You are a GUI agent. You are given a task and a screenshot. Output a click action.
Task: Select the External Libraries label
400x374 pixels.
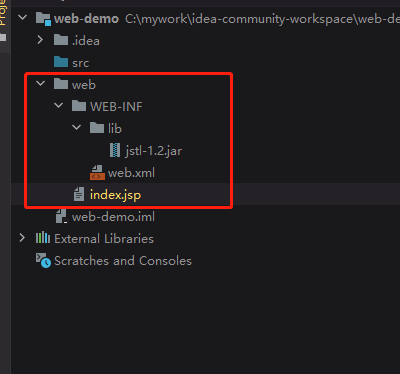click(x=104, y=239)
